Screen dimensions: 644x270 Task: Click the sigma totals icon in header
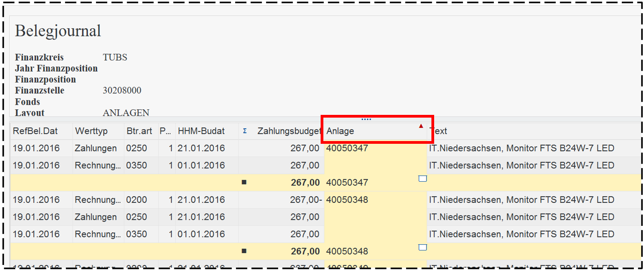[245, 131]
